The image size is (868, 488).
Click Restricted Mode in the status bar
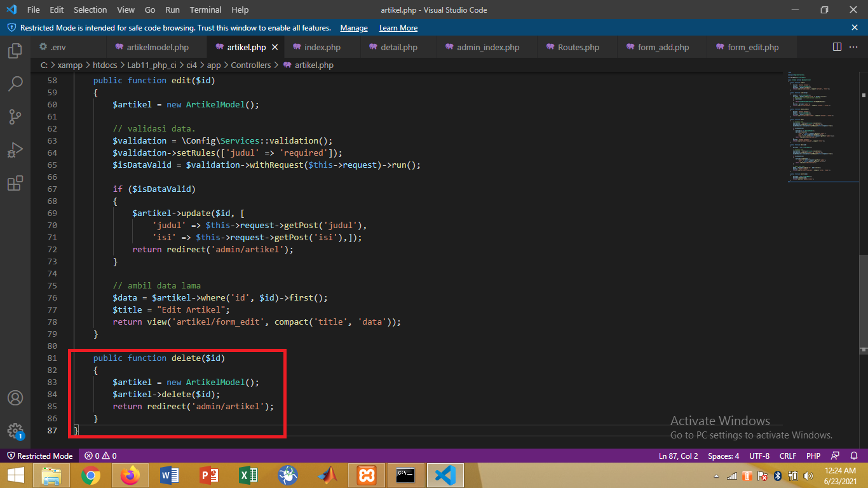[40, 456]
